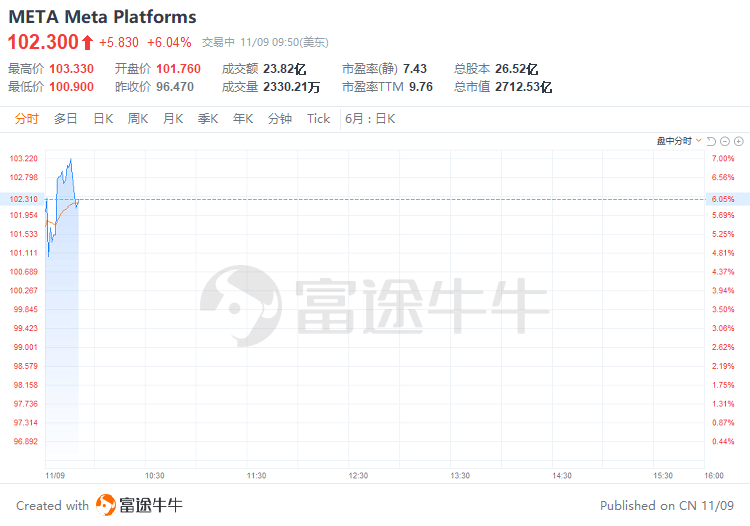Switch to the 分钟 tab
Image resolution: width=750 pixels, height=526 pixels.
coord(280,119)
